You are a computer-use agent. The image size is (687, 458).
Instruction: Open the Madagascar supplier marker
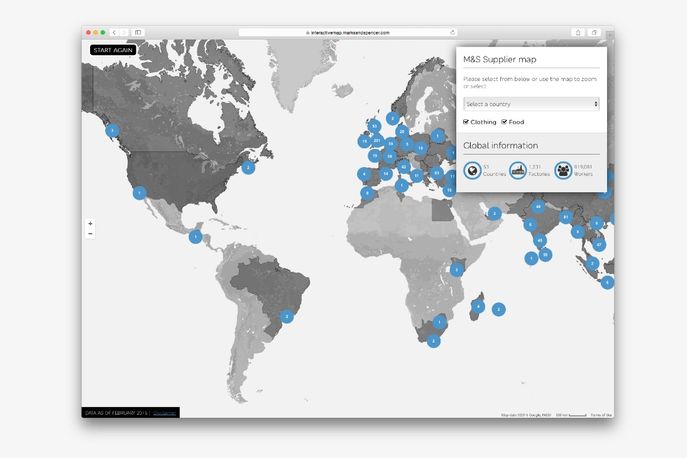pos(479,306)
